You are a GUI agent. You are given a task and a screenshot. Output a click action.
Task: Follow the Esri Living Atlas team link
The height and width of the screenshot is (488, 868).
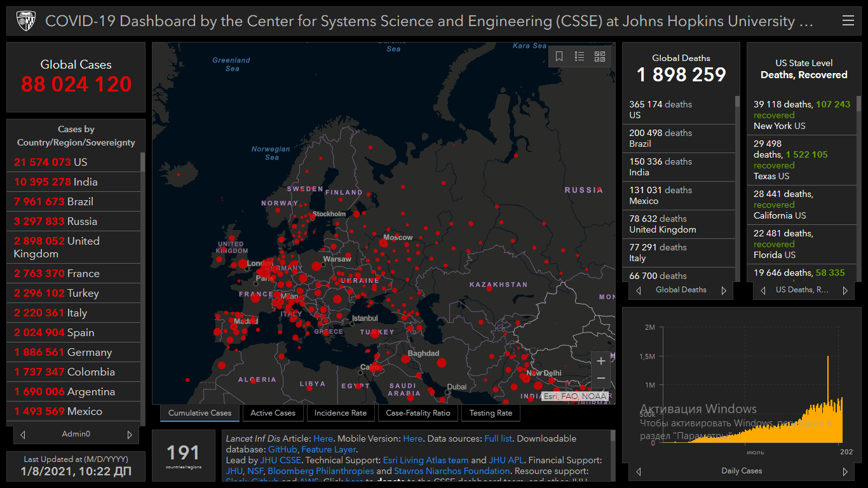tap(425, 460)
